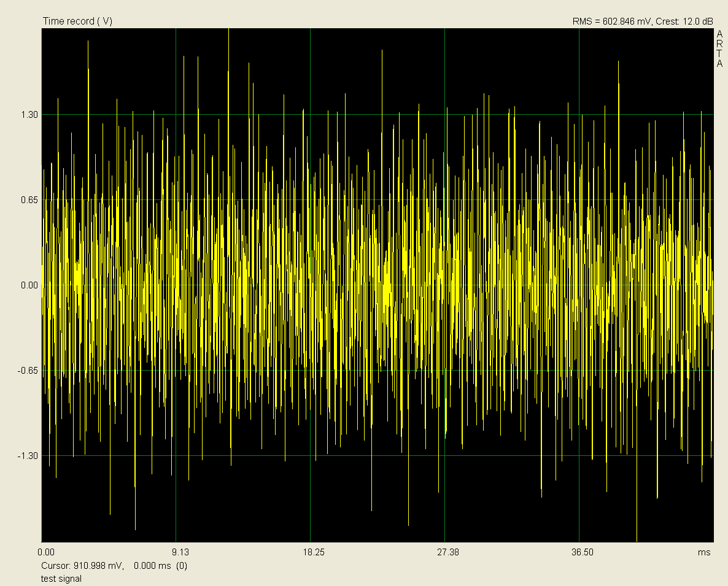Click the 1.30 y-axis label

[29, 115]
